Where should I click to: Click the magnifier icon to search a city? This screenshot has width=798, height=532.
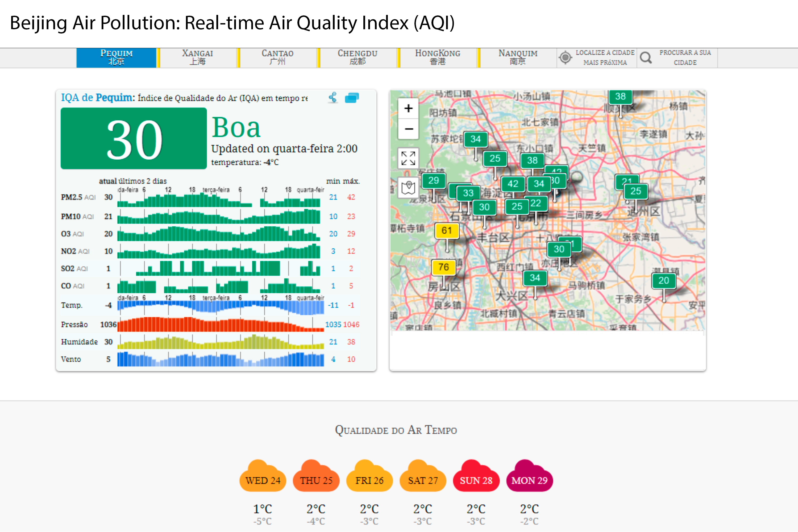[646, 58]
